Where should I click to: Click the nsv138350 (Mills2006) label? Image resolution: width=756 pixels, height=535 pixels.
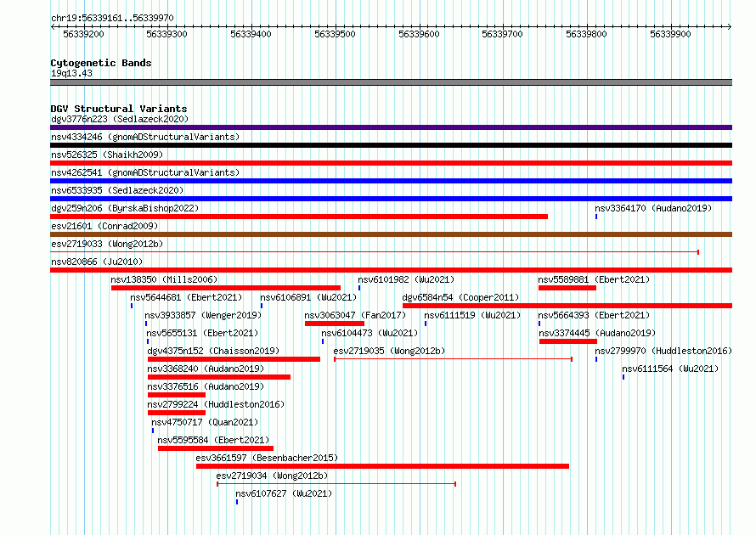pyautogui.click(x=164, y=279)
